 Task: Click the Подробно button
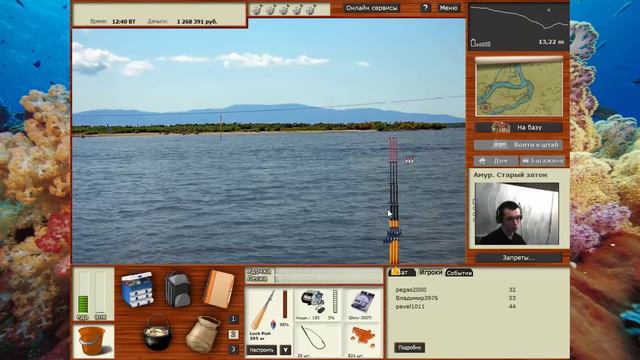(409, 347)
